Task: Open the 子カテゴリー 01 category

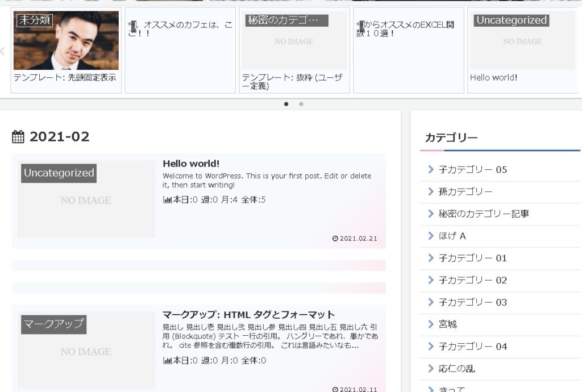Action: click(x=472, y=258)
